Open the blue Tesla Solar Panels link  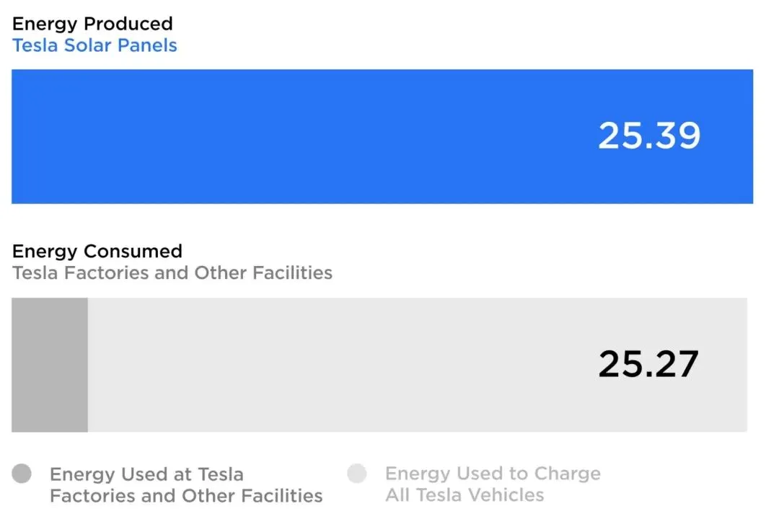click(94, 45)
